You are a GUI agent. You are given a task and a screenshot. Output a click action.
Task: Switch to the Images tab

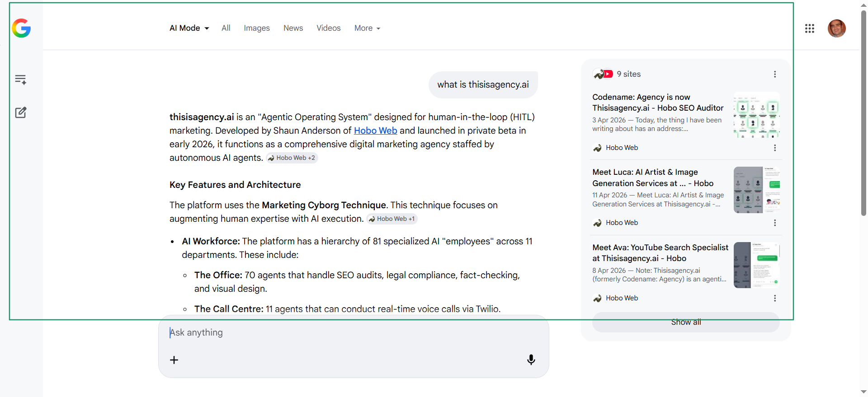(x=256, y=28)
